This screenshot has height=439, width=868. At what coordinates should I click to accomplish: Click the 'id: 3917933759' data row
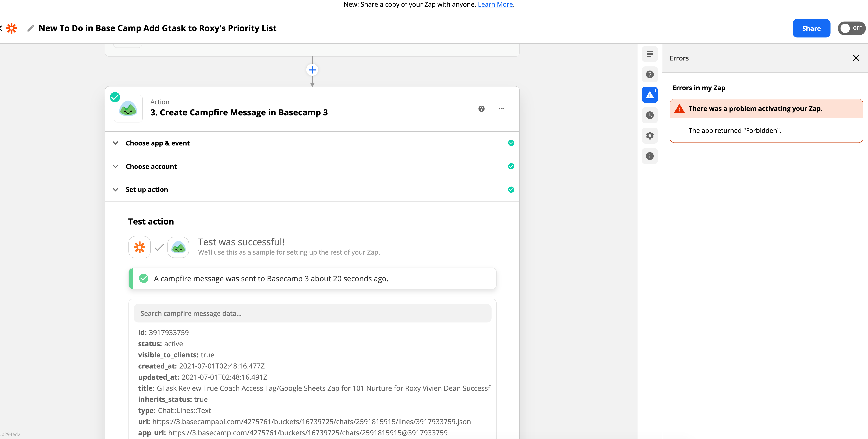(163, 332)
